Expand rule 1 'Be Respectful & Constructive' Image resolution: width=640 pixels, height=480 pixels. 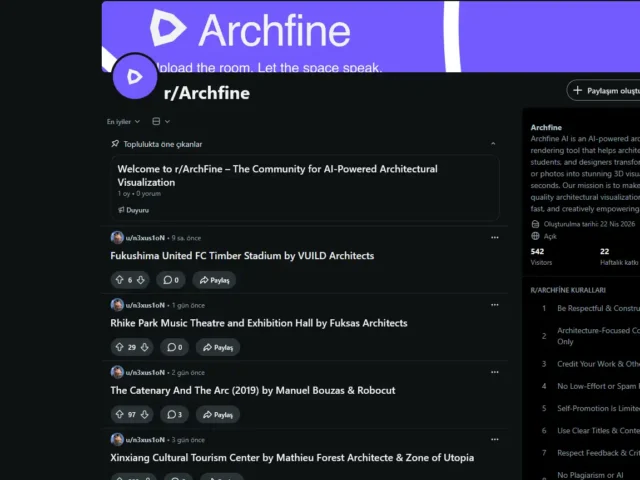tap(590, 309)
